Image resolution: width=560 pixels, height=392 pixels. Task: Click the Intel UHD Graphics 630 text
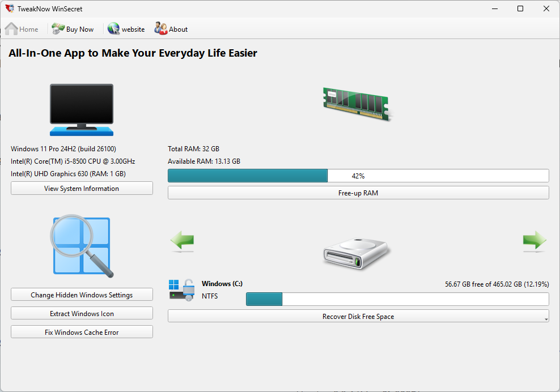coord(68,174)
